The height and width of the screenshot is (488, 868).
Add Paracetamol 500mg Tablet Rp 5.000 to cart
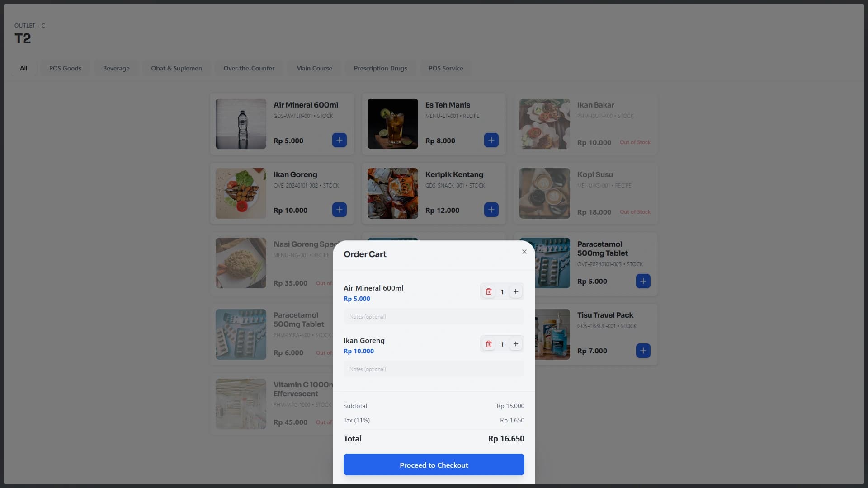(x=643, y=281)
